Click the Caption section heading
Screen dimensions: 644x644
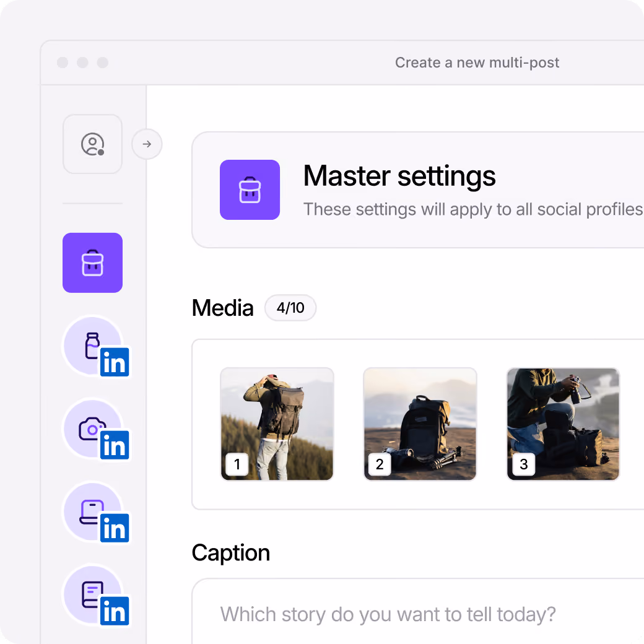(x=231, y=553)
